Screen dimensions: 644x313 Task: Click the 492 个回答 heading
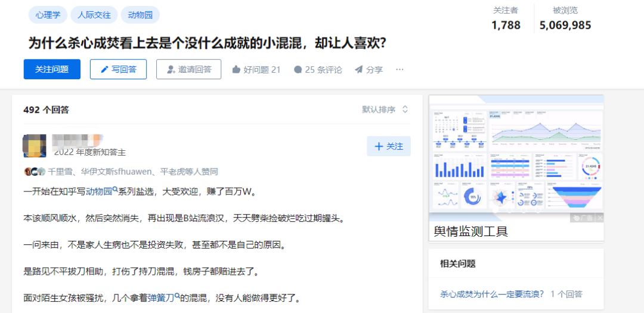[47, 110]
